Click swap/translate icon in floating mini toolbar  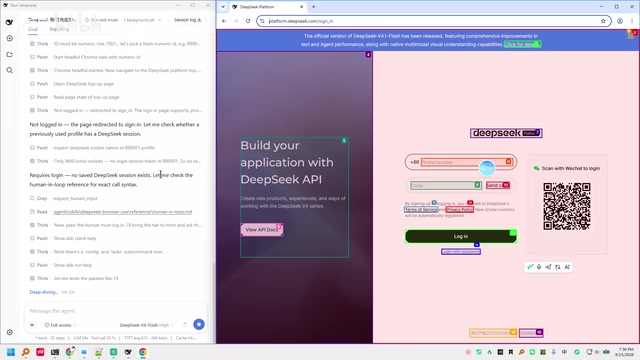(558, 267)
